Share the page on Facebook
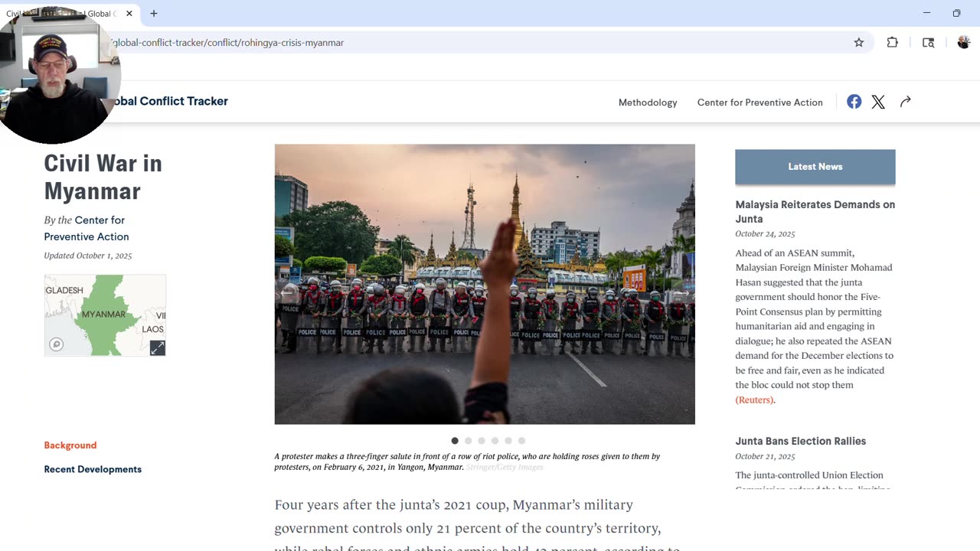Image resolution: width=980 pixels, height=551 pixels. [854, 102]
